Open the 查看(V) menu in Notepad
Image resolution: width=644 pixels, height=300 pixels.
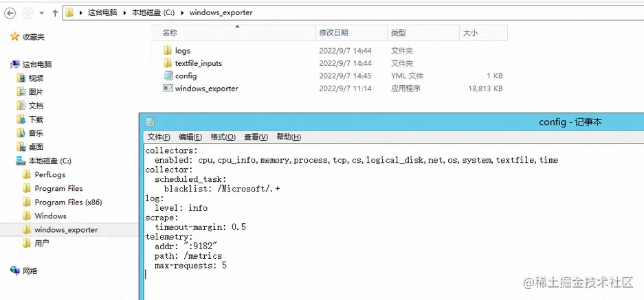256,137
